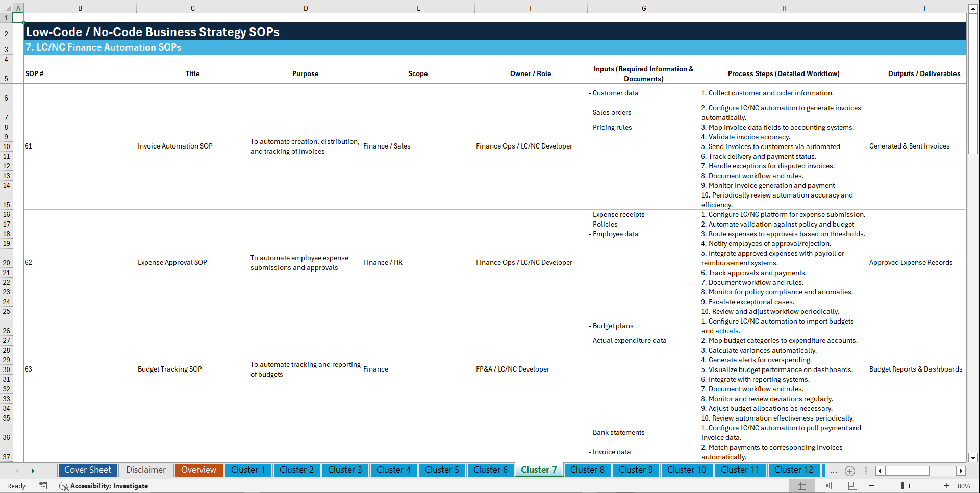Image resolution: width=980 pixels, height=493 pixels.
Task: Click the Zoom Out minus icon
Action: click(x=872, y=486)
